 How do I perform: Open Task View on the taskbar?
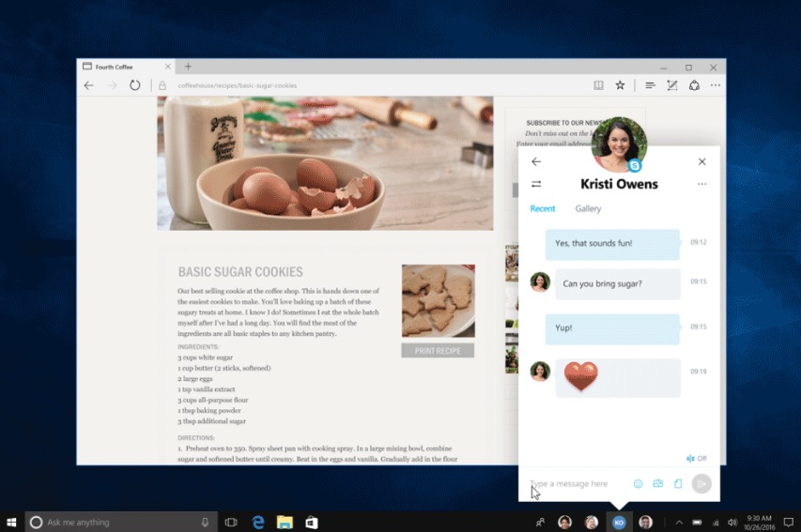point(231,523)
